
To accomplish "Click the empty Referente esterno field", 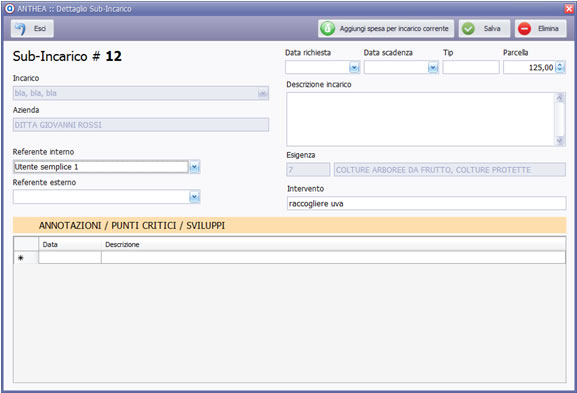I will click(101, 197).
